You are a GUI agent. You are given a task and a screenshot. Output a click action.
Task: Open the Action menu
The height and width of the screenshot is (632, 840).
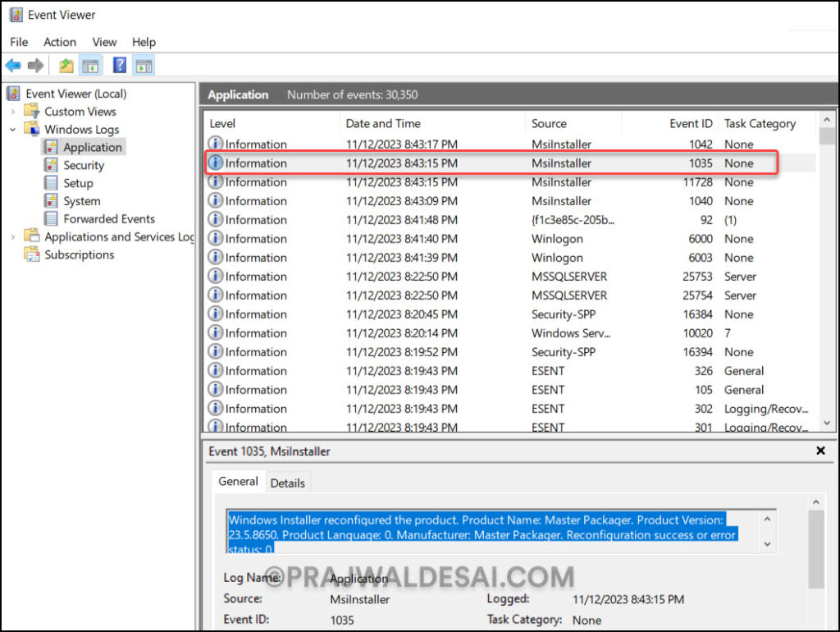coord(60,42)
